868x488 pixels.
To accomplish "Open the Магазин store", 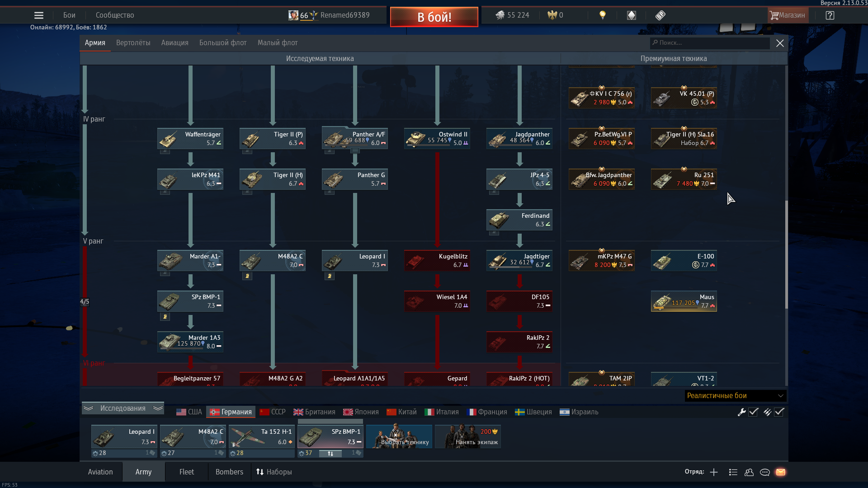I will [788, 15].
